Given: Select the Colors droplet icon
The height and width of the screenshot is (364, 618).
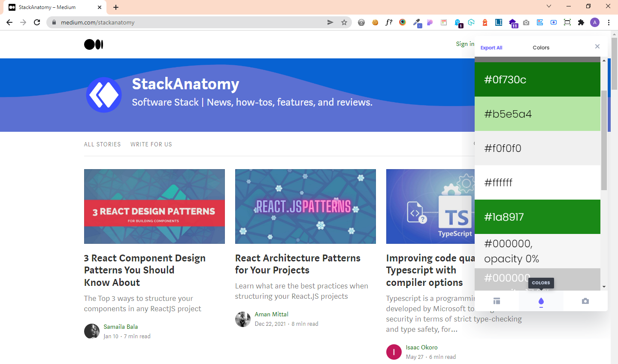Looking at the screenshot, I should pos(541,301).
